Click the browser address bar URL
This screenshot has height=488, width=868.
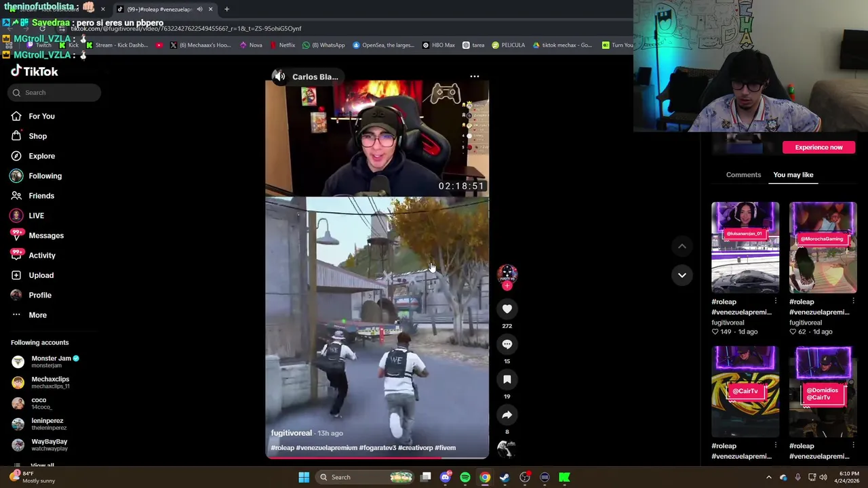186,28
